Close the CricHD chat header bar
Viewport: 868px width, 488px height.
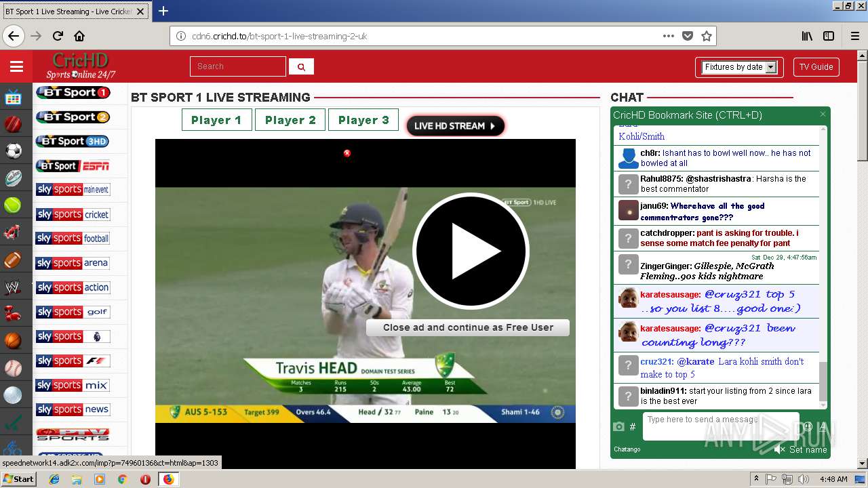coord(823,115)
